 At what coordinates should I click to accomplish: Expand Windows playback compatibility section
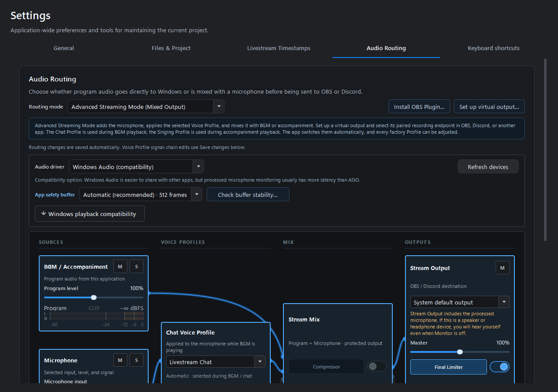[89, 214]
